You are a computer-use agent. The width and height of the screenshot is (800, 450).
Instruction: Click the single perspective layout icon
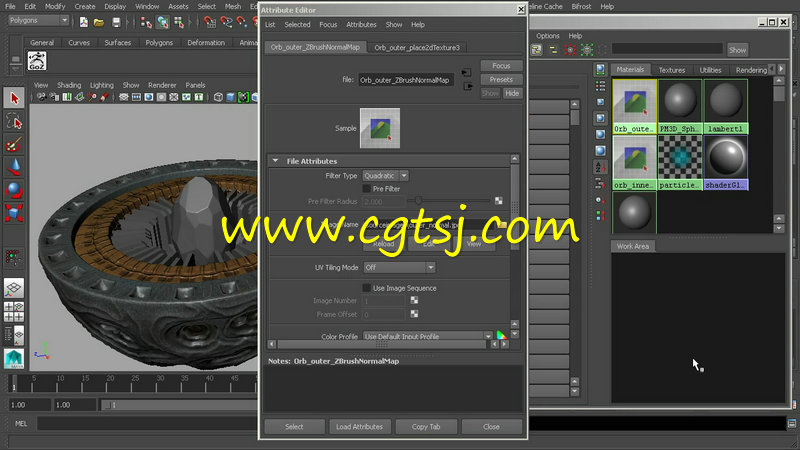14,288
